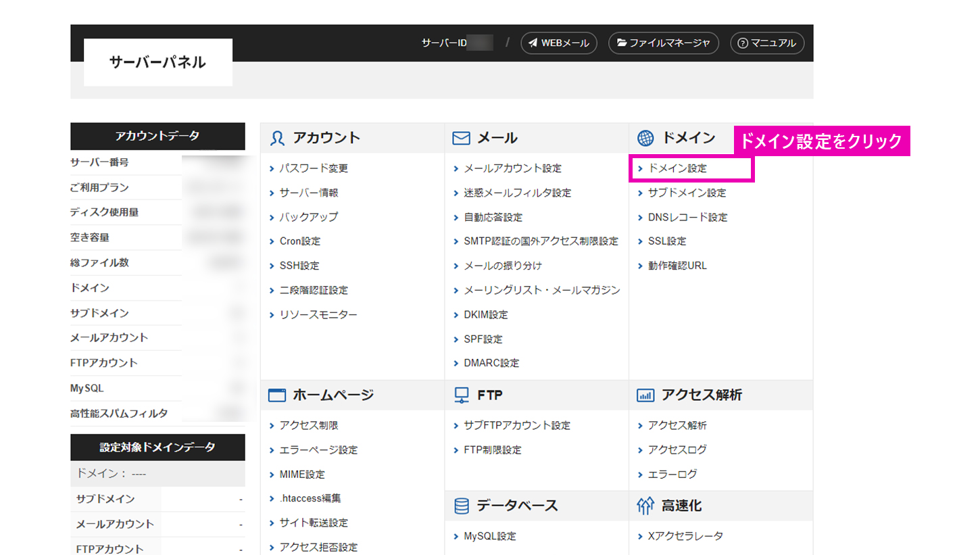Viewport: 980px width, 555px height.
Task: Open FTP制限設定 link
Action: click(x=493, y=450)
